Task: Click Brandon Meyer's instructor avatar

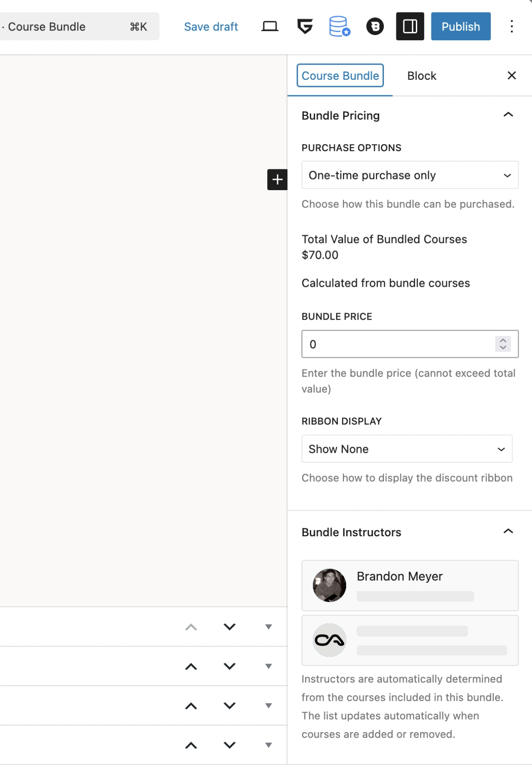Action: (329, 585)
